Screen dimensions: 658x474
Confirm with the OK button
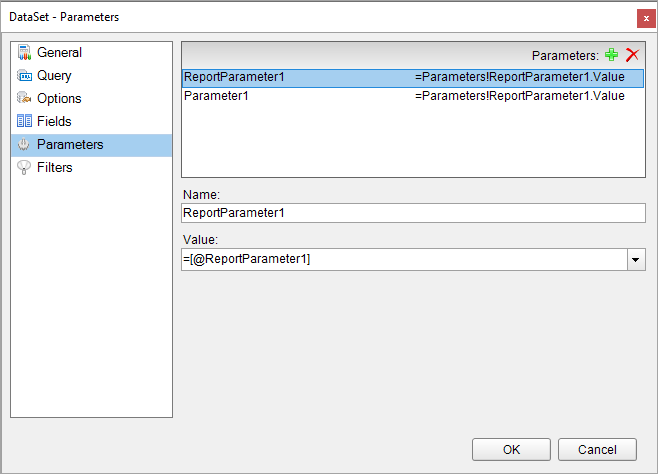511,450
